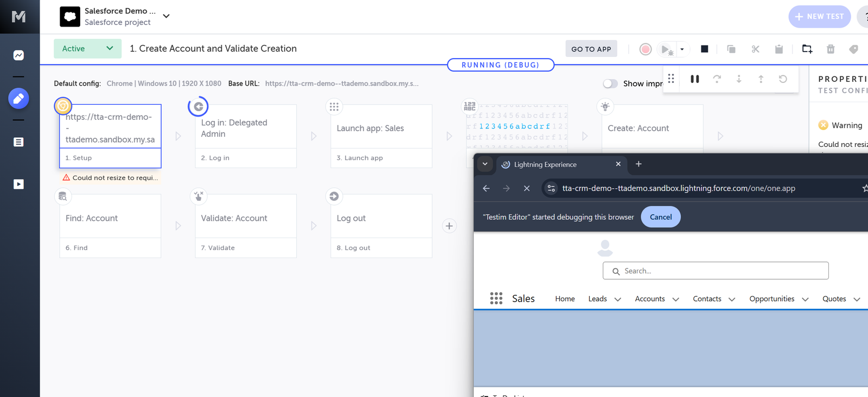Expand the Contacts tab dropdown chevron
Viewport: 868px width, 397px height.
[731, 299]
